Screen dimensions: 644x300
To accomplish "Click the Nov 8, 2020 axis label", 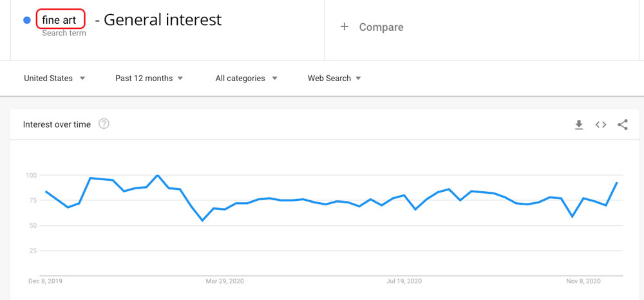I will tap(583, 281).
